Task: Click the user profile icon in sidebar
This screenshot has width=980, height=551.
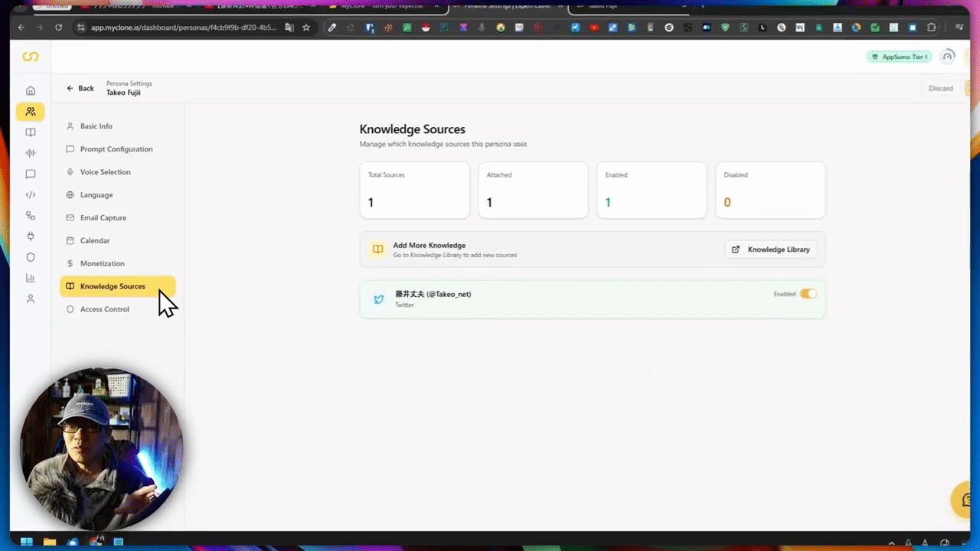Action: click(x=31, y=298)
